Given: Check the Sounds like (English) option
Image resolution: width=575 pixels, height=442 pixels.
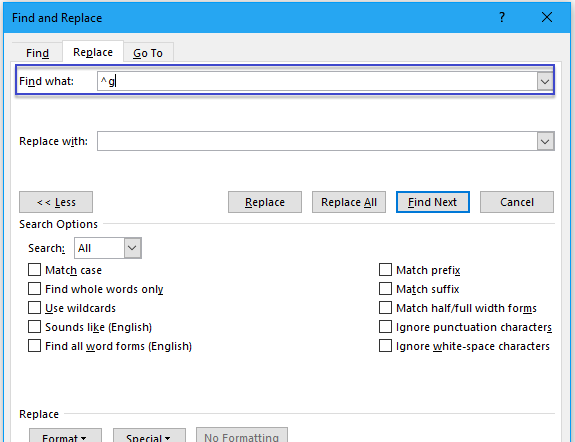Looking at the screenshot, I should pos(34,327).
